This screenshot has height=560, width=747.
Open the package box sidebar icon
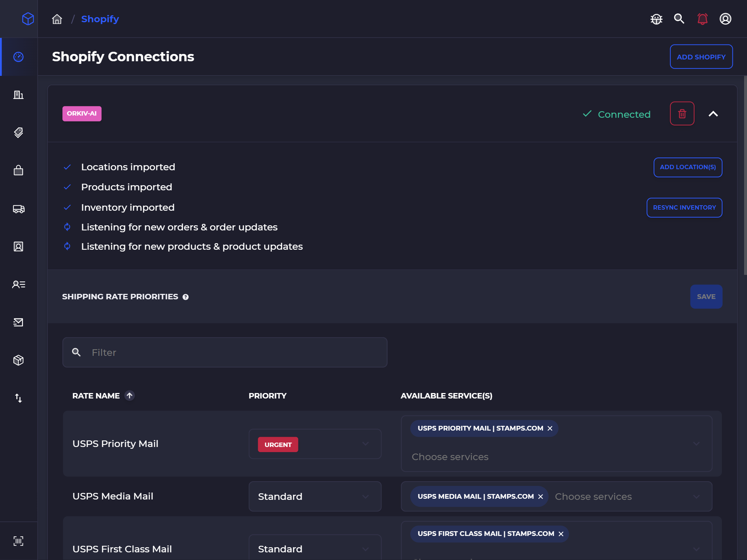[x=19, y=360]
